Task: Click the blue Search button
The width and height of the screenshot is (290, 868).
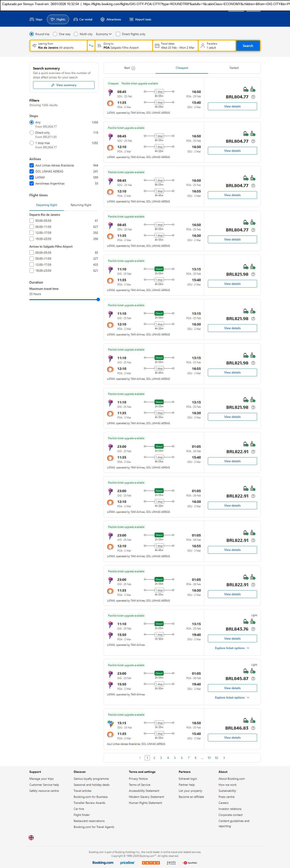Action: pos(248,46)
